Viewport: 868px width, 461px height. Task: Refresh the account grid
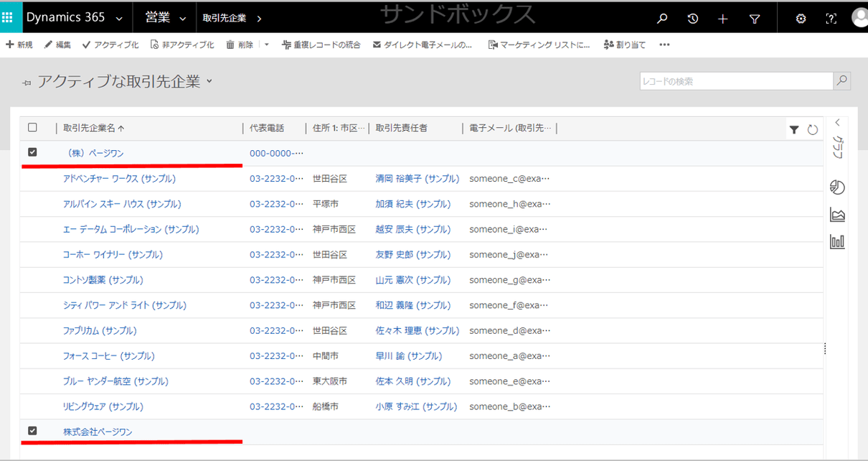pyautogui.click(x=812, y=130)
